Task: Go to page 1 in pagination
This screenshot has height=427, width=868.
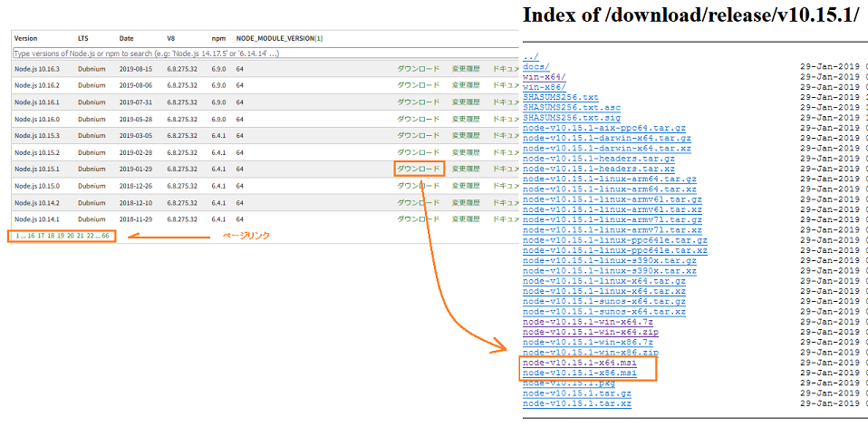Action: (x=17, y=236)
